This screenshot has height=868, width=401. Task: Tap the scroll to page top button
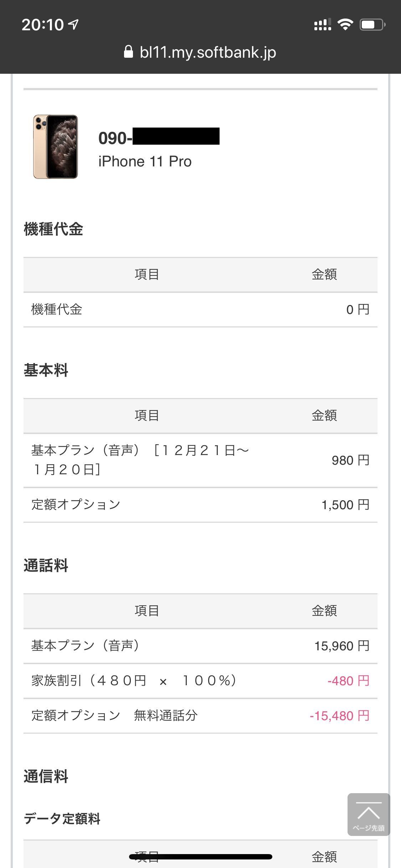click(369, 814)
